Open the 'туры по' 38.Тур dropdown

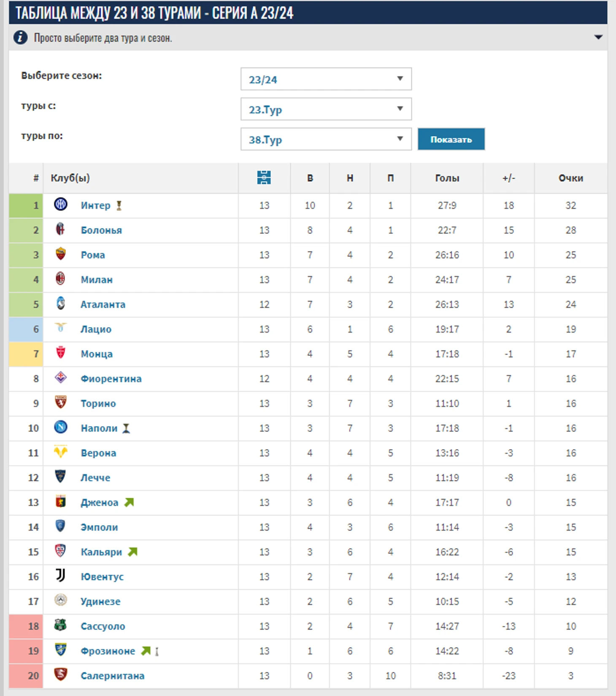[326, 139]
